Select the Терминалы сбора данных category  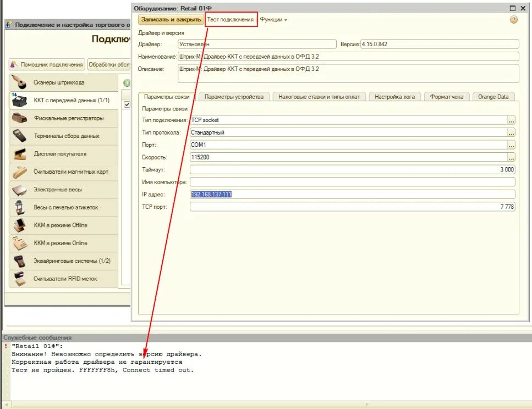click(x=63, y=136)
